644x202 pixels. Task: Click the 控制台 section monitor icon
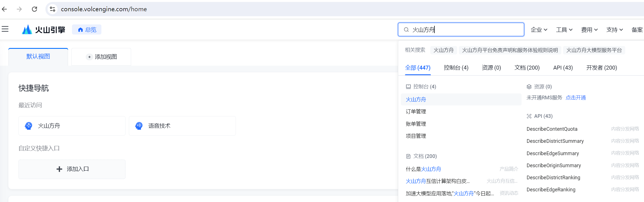tap(408, 87)
